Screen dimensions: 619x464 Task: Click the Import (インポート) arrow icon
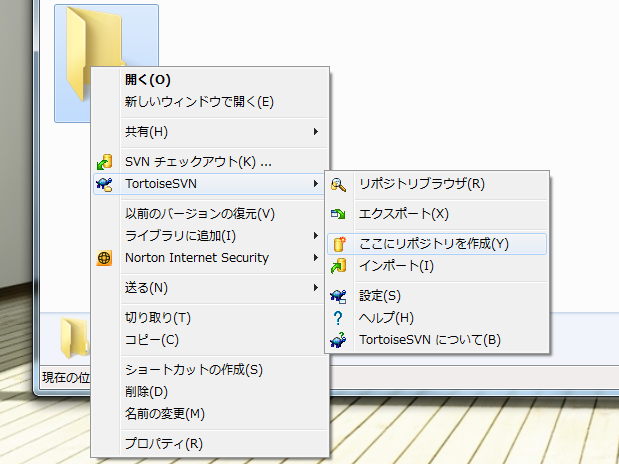338,266
